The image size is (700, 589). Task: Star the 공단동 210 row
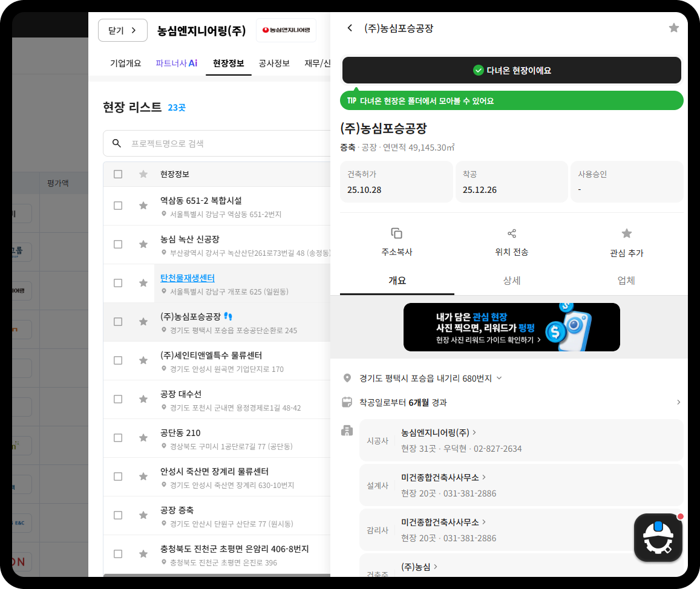click(143, 438)
